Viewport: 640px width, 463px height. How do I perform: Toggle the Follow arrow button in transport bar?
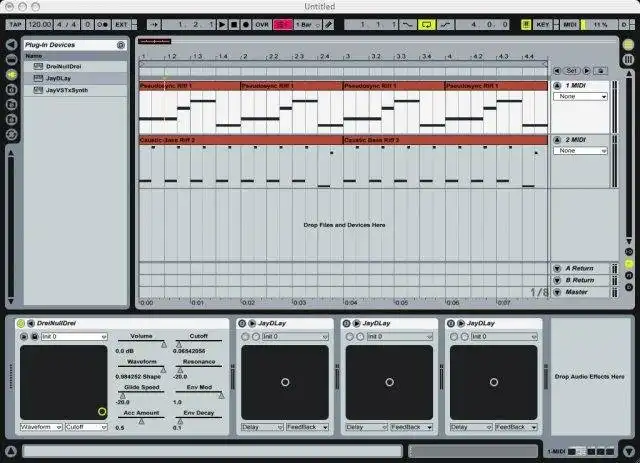click(x=153, y=24)
